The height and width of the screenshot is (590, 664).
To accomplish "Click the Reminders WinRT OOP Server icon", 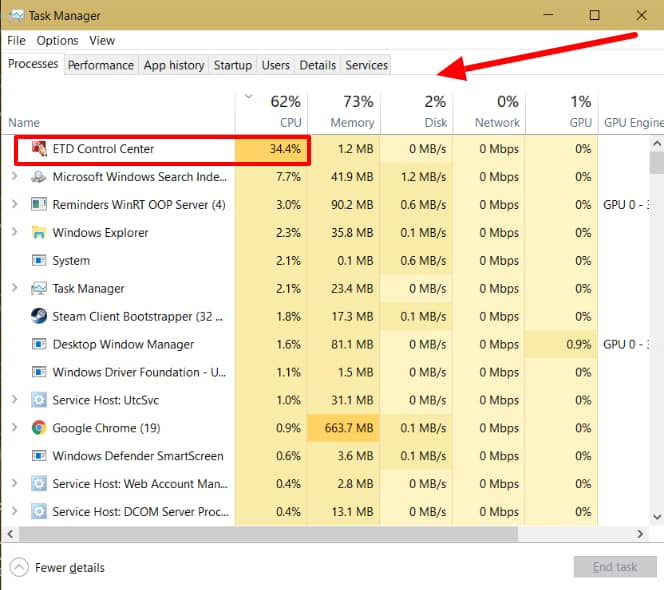I will pyautogui.click(x=39, y=205).
